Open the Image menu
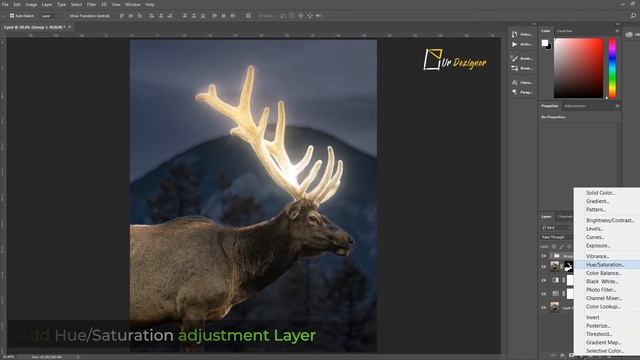 (31, 4)
